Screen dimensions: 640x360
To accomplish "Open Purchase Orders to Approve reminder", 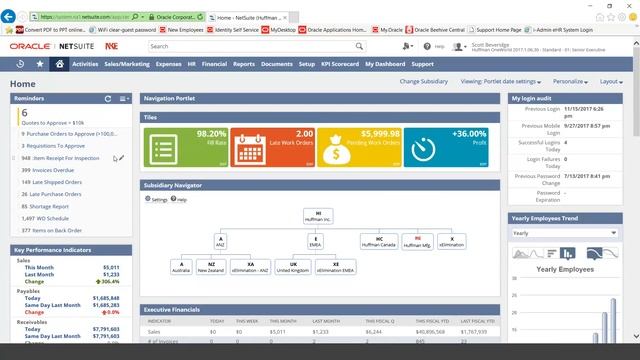I will coord(69,134).
